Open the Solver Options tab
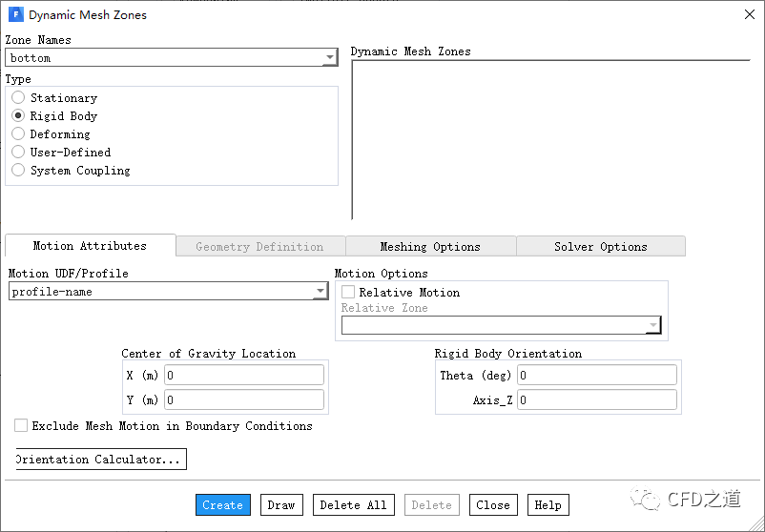The width and height of the screenshot is (765, 532). click(x=600, y=247)
